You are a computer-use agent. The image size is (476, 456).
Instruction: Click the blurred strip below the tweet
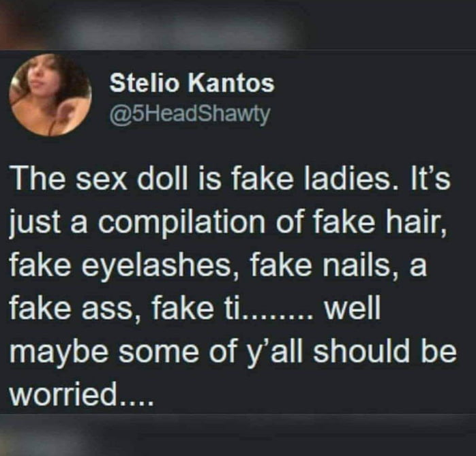click(238, 436)
